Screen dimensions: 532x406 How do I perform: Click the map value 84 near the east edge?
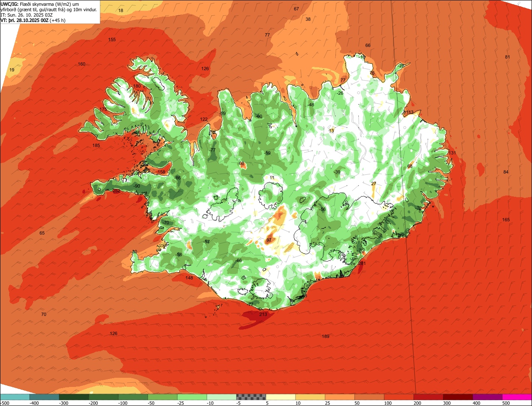pyautogui.click(x=506, y=172)
